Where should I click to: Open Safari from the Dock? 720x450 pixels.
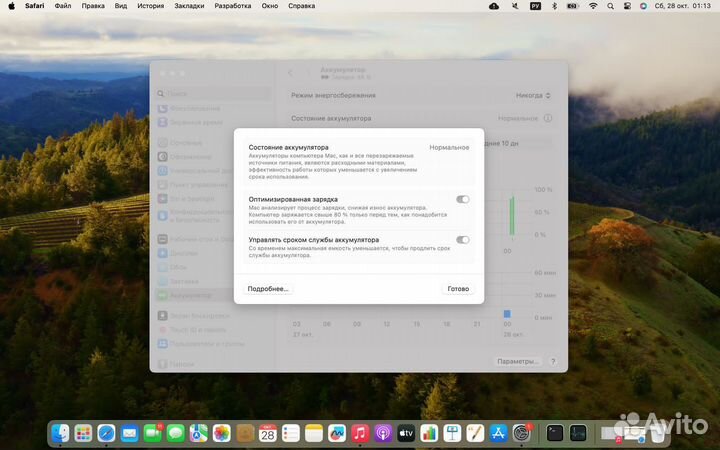[106, 433]
